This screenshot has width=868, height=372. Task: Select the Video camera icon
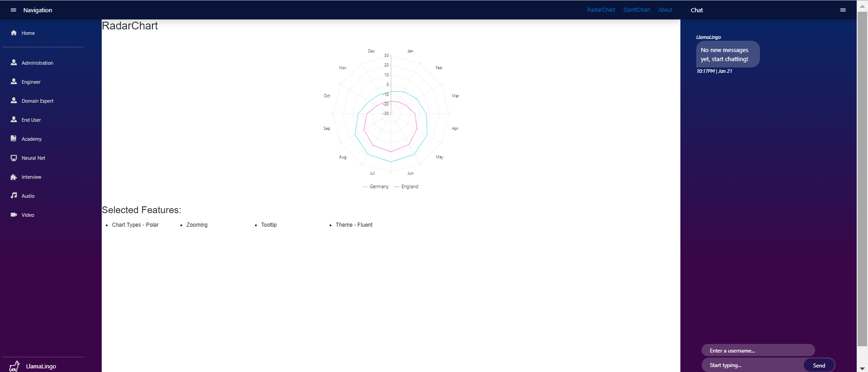pos(14,215)
